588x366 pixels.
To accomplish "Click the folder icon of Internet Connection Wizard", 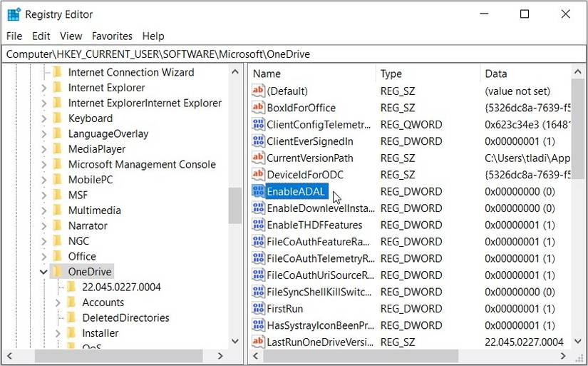I will pos(58,72).
